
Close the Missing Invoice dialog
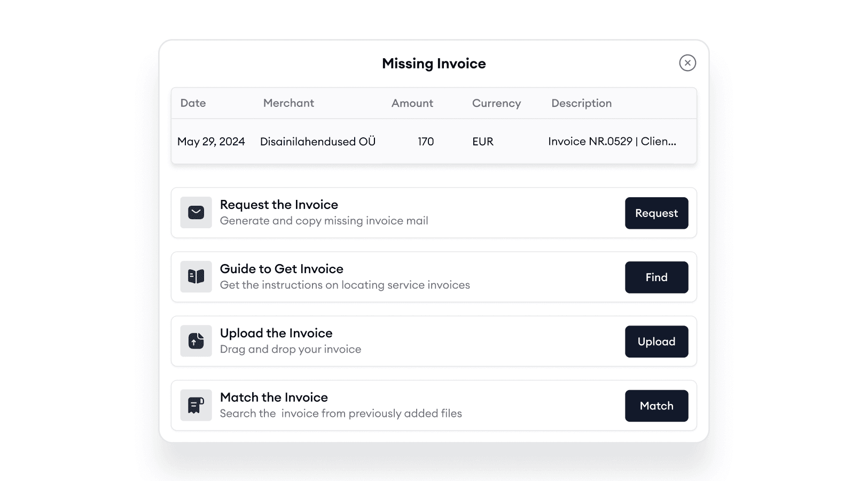coord(687,63)
